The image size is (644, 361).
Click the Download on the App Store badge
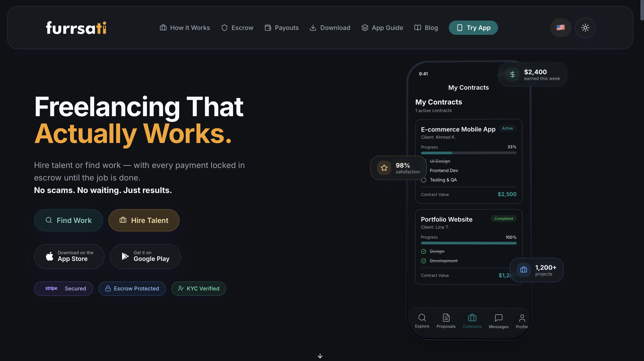point(69,256)
